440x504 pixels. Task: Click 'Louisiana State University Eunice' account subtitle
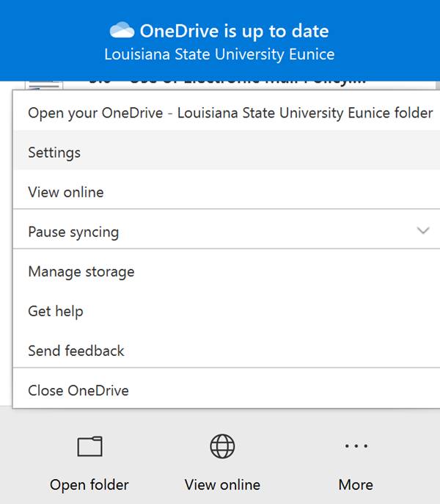click(219, 54)
